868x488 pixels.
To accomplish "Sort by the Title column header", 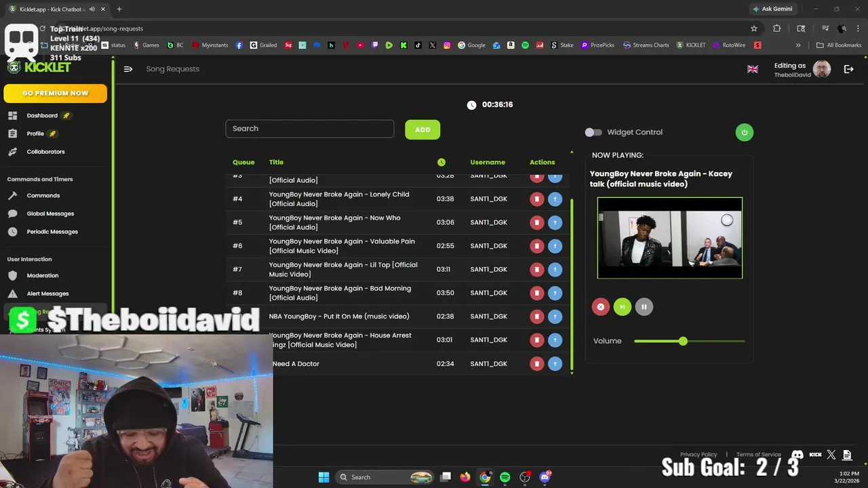I will [x=276, y=162].
